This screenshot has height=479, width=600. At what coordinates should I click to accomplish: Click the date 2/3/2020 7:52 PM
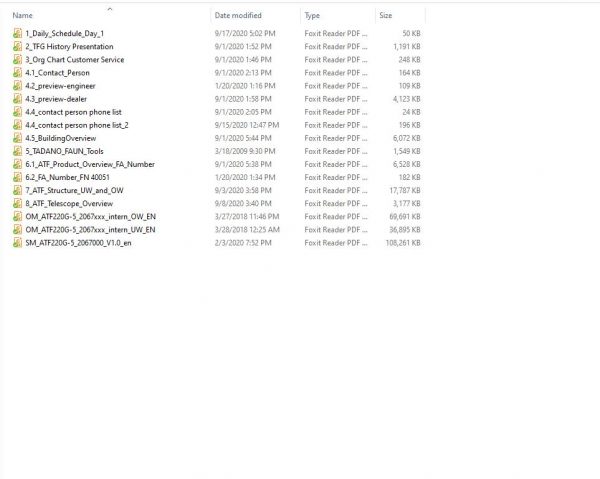pos(243,243)
